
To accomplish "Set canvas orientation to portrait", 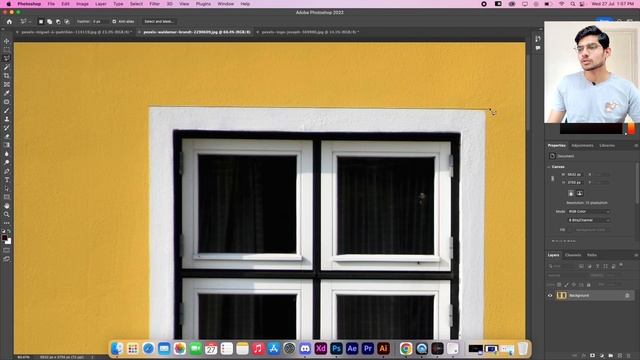I will [x=571, y=193].
